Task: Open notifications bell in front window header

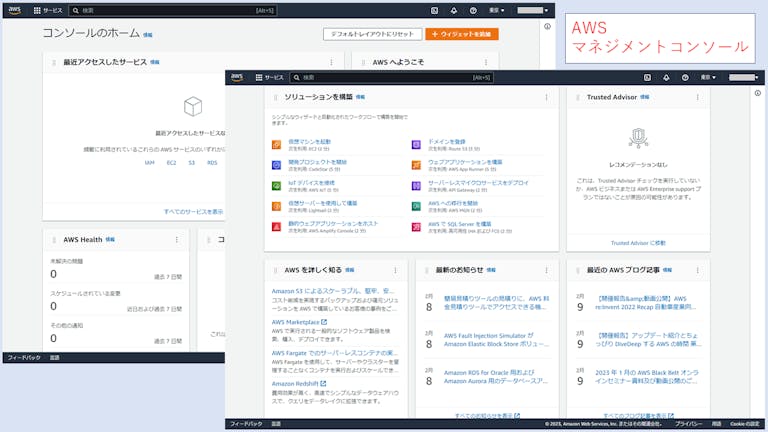Action: [x=666, y=77]
